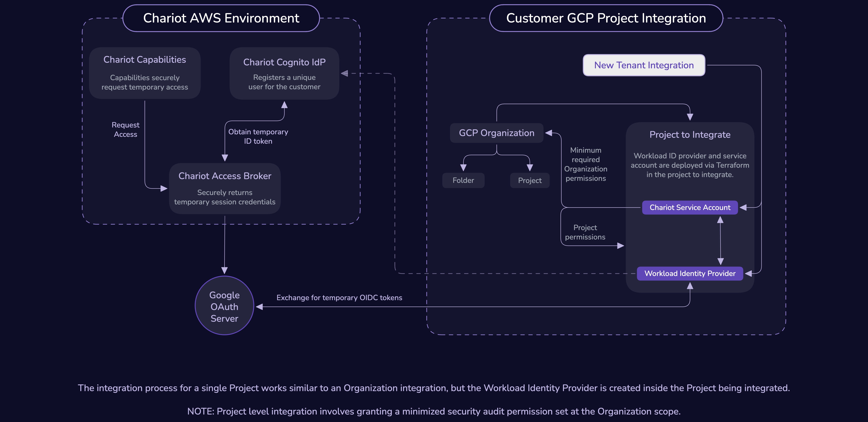
Task: Click 'Exchange for temporary OIDC tokens' label
Action: (339, 298)
